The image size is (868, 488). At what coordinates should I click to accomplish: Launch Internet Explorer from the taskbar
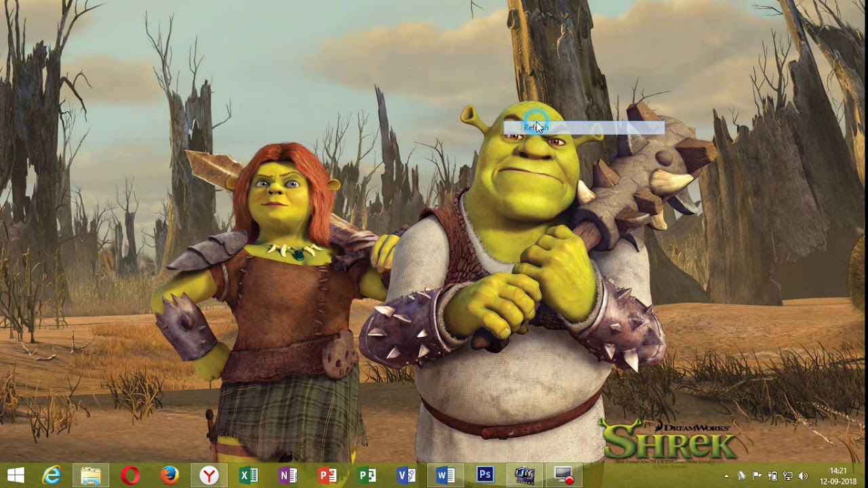click(x=52, y=475)
